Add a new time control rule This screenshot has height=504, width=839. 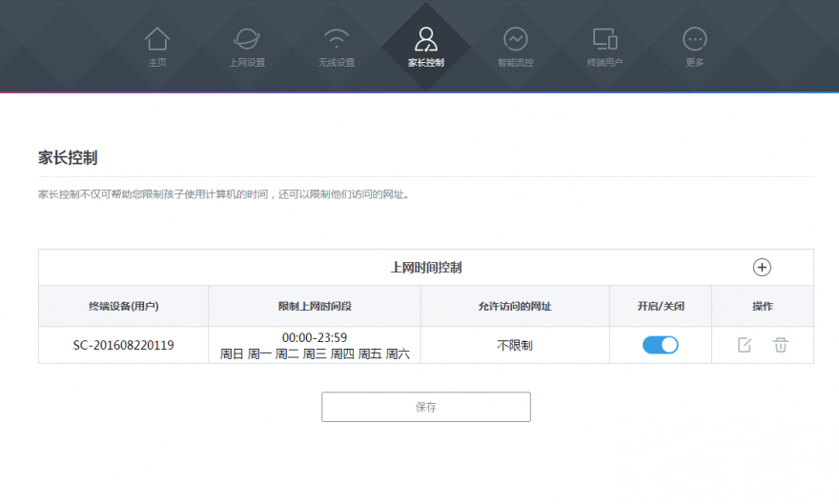(x=762, y=268)
